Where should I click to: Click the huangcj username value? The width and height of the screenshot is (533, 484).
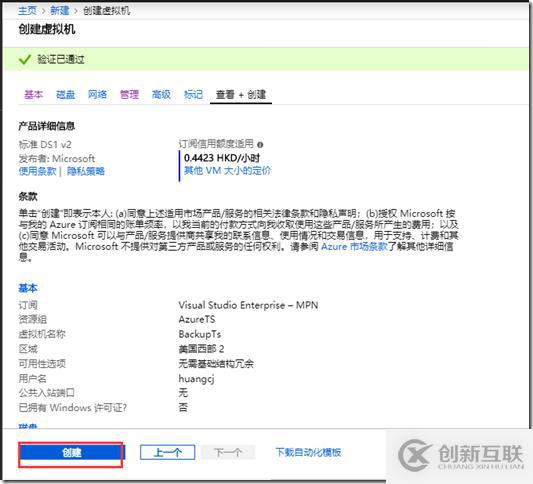(196, 379)
